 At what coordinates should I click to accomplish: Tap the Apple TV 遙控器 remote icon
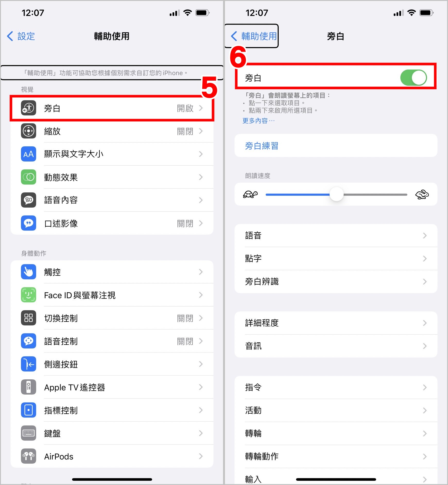point(29,387)
